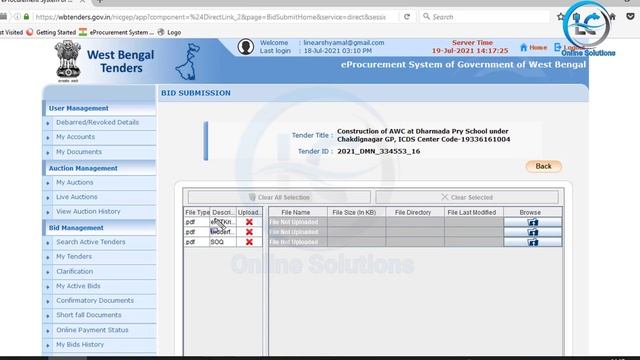Click the Government of India emblem logo
The height and width of the screenshot is (360, 640).
pos(68,61)
